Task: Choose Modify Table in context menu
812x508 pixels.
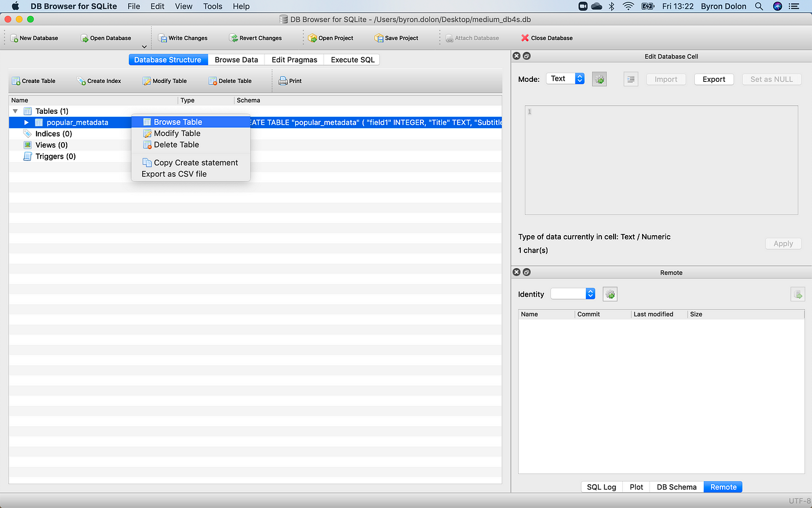Action: (191, 134)
